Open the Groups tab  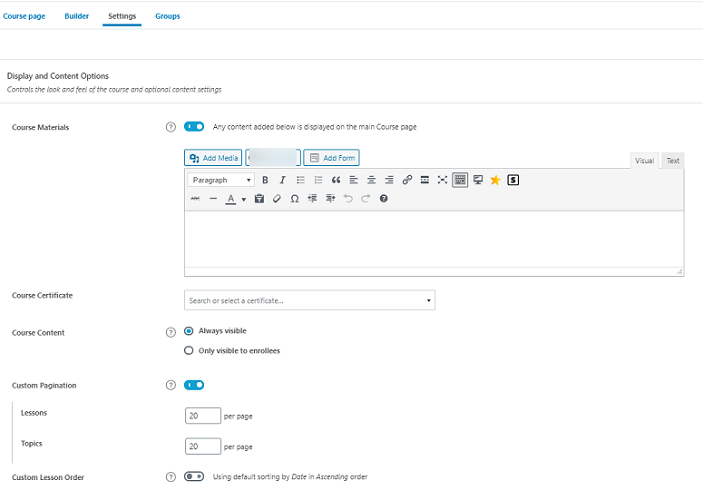(x=168, y=16)
